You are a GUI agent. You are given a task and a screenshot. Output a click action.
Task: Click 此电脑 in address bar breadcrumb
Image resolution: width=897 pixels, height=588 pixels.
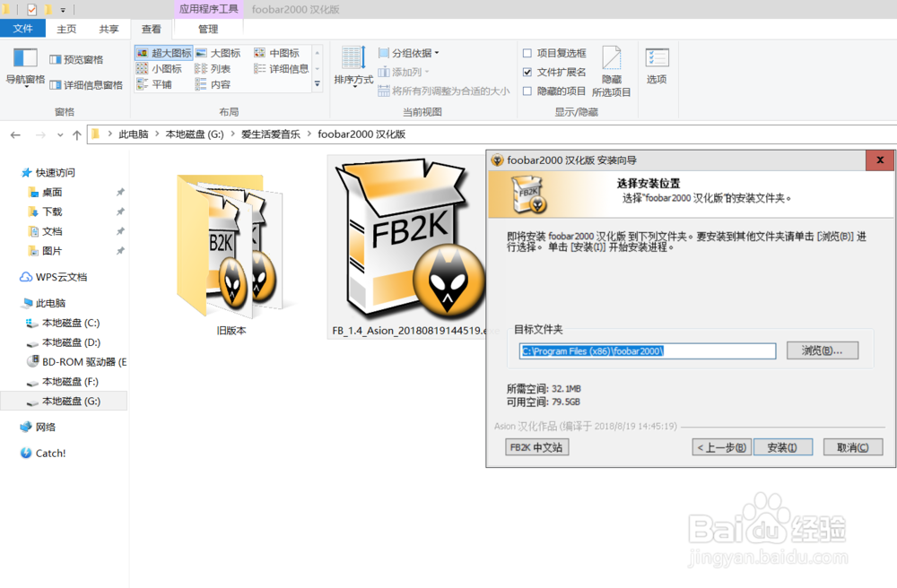click(x=134, y=134)
